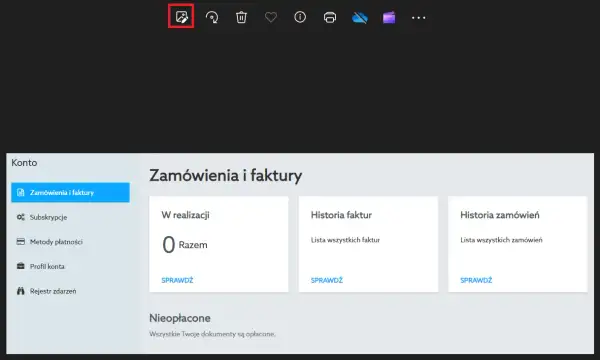Screen dimensions: 600x360
Task: Click the Profil konta briefcase icon
Action: point(21,266)
